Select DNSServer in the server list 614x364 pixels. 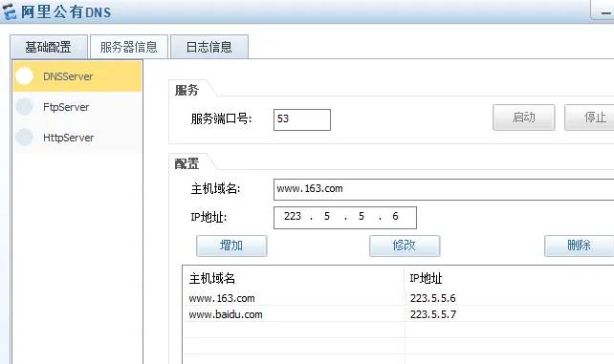pyautogui.click(x=77, y=76)
